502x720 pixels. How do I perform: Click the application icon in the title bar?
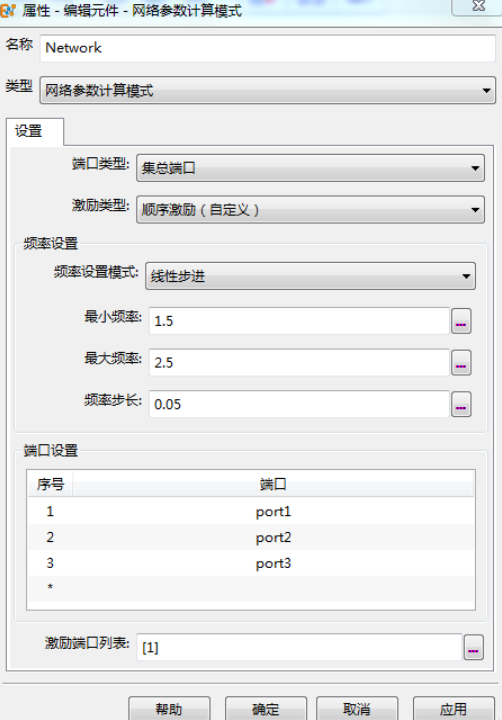8,10
